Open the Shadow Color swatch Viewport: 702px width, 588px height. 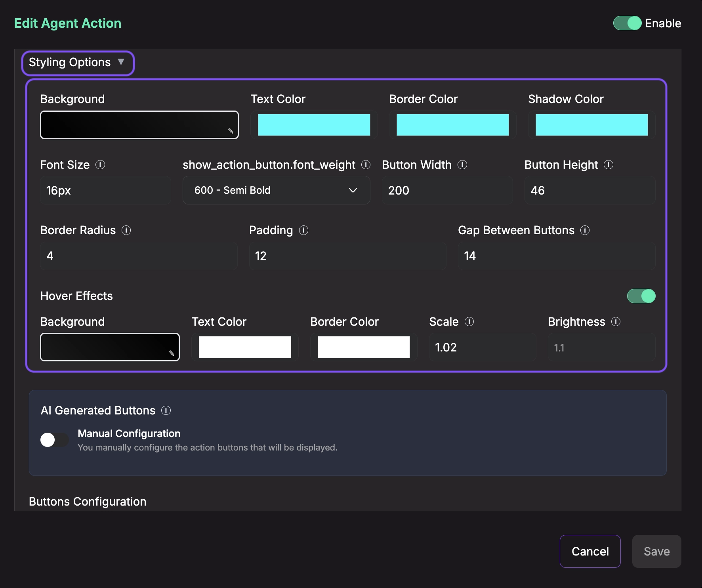point(591,125)
